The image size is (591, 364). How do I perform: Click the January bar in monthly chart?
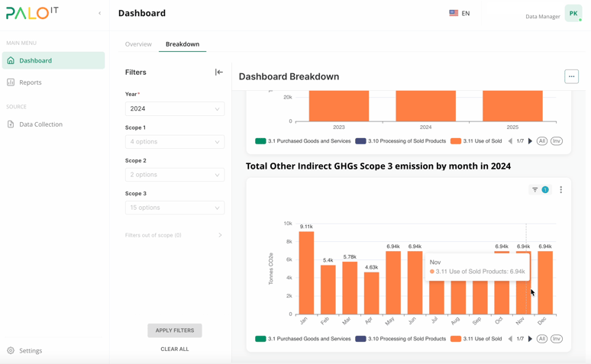click(x=306, y=273)
